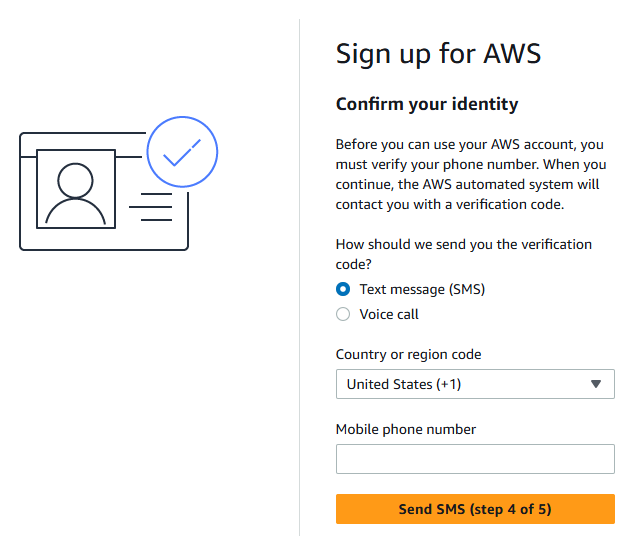Select the Text message (SMS) radio button

pos(343,289)
